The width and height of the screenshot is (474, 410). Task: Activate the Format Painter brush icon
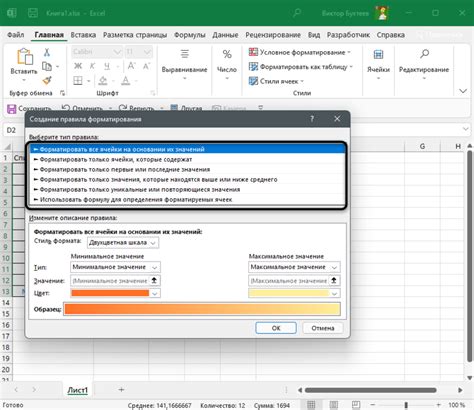(47, 80)
